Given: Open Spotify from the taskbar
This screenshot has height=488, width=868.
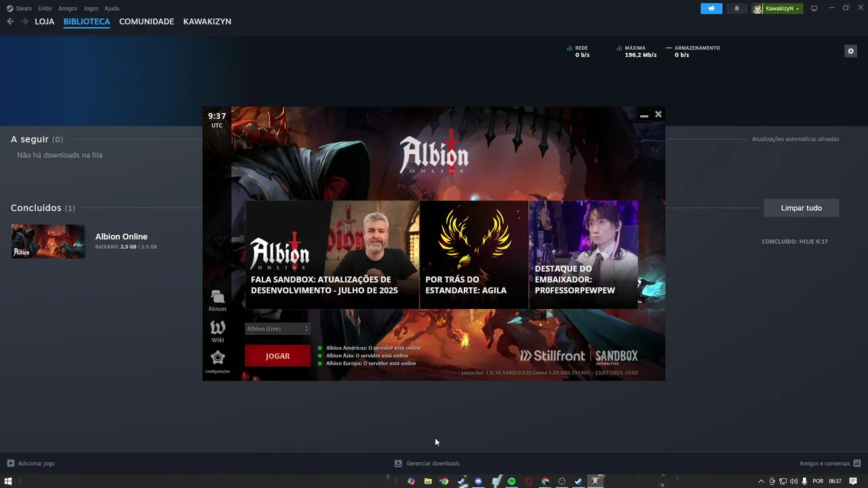Looking at the screenshot, I should click(x=511, y=481).
